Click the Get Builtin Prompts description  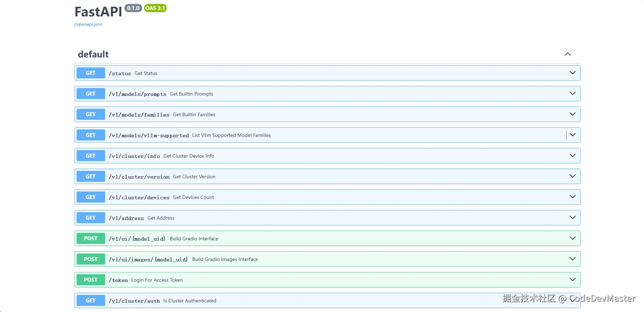pos(191,94)
